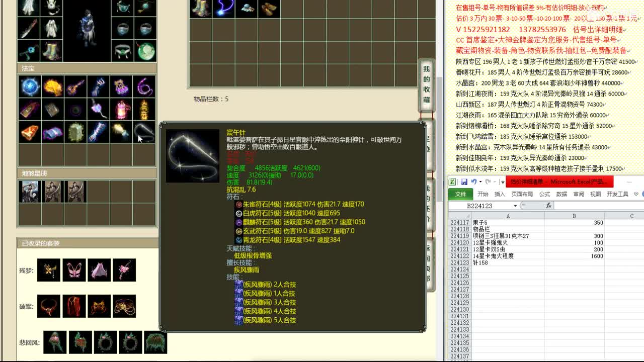Select row header 224124 in Excel
Screen dimensions: 644x362
pyautogui.click(x=460, y=269)
